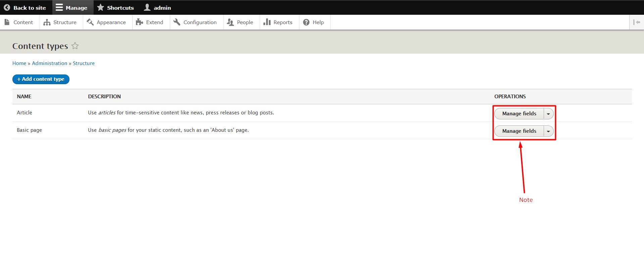Click the Help question mark icon
The image size is (644, 275).
[306, 22]
